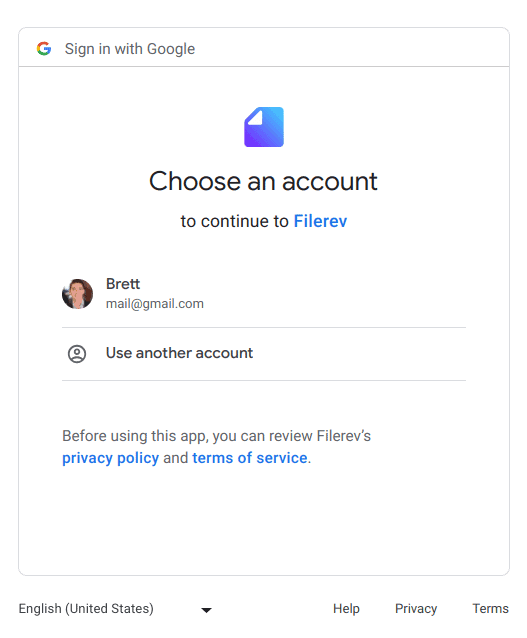
Task: Choose Use another account option
Action: (264, 354)
